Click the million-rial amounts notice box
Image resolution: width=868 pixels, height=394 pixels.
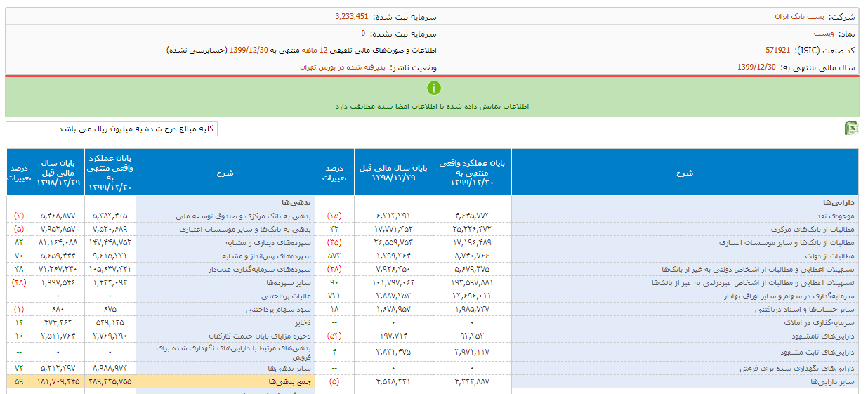(x=112, y=129)
